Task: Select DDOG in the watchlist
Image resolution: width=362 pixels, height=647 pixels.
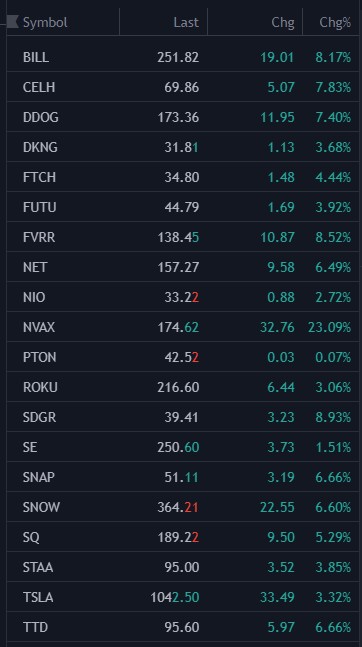Action: point(183,117)
